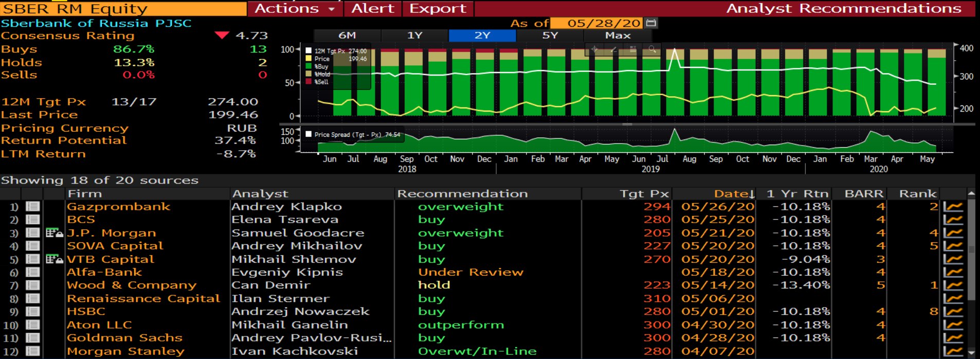Open the Actions dropdown menu
Viewport: 980px width, 359px height.
coord(295,9)
